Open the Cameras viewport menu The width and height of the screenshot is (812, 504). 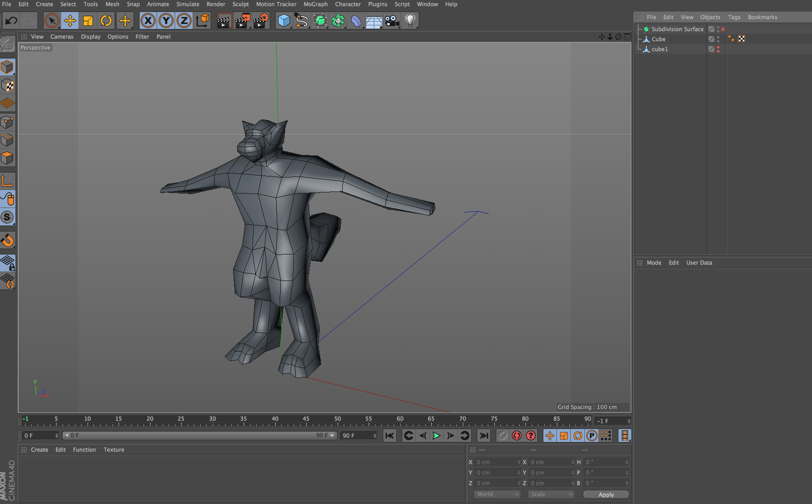pos(62,36)
